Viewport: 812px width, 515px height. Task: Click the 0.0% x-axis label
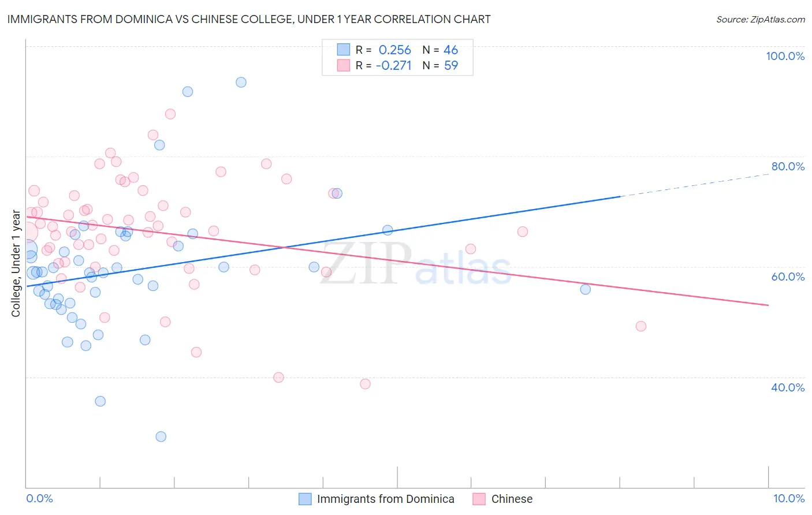(x=39, y=498)
